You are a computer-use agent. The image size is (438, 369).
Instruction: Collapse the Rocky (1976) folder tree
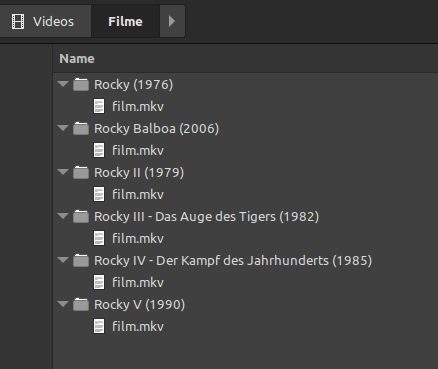click(x=63, y=84)
